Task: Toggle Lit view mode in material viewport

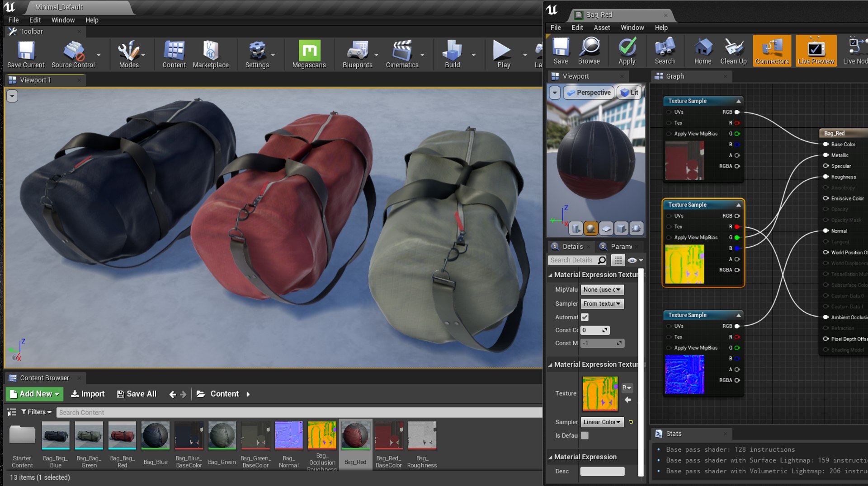Action: click(630, 93)
